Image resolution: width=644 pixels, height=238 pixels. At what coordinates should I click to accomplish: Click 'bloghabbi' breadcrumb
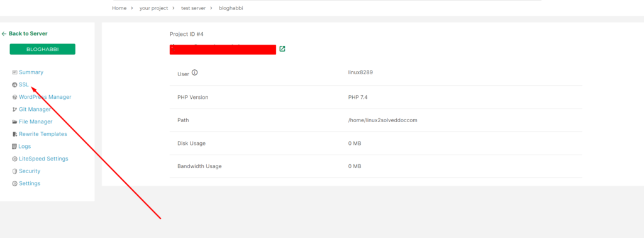click(231, 8)
